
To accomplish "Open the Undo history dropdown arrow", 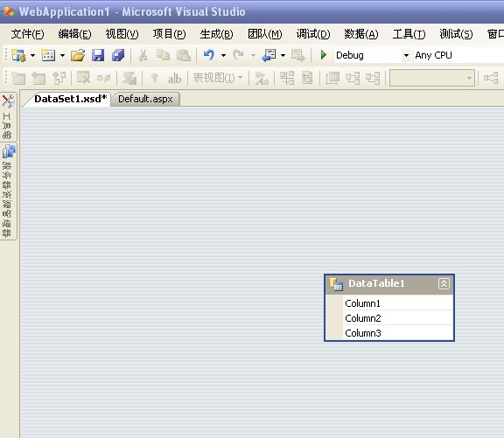I will (x=223, y=56).
